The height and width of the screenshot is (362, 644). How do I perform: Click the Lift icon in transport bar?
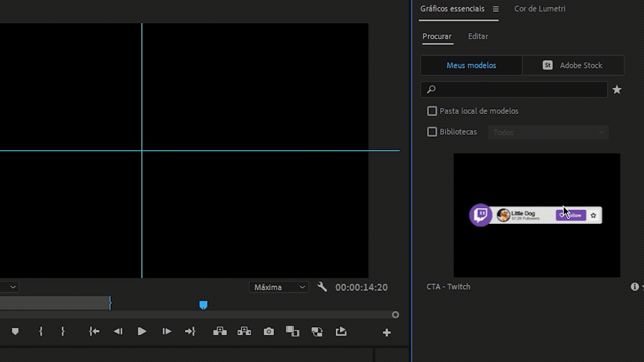(x=220, y=331)
